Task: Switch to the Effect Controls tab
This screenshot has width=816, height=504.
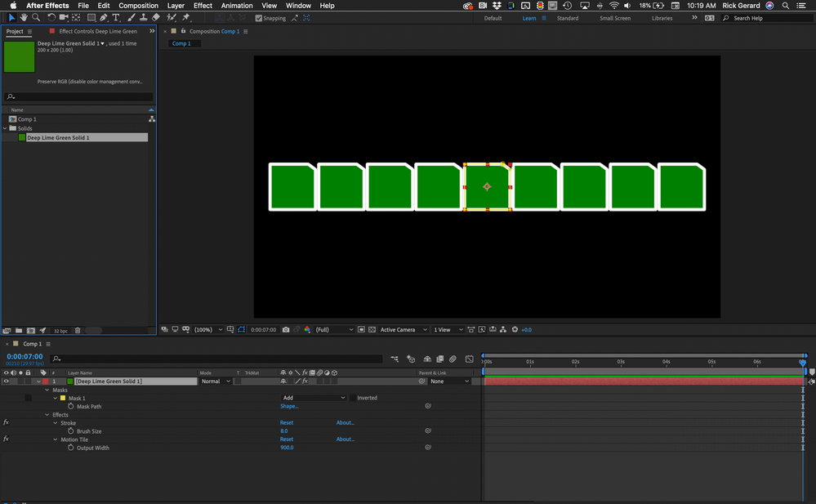Action: tap(97, 31)
